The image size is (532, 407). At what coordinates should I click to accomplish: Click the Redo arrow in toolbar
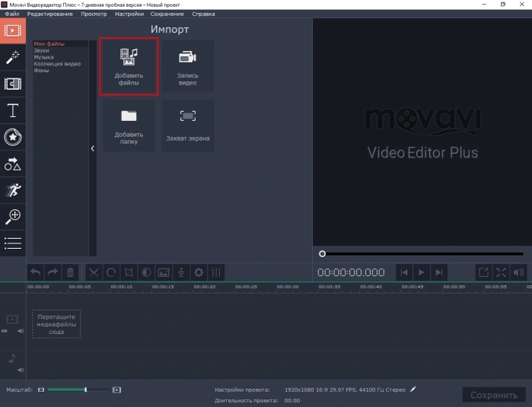click(53, 272)
